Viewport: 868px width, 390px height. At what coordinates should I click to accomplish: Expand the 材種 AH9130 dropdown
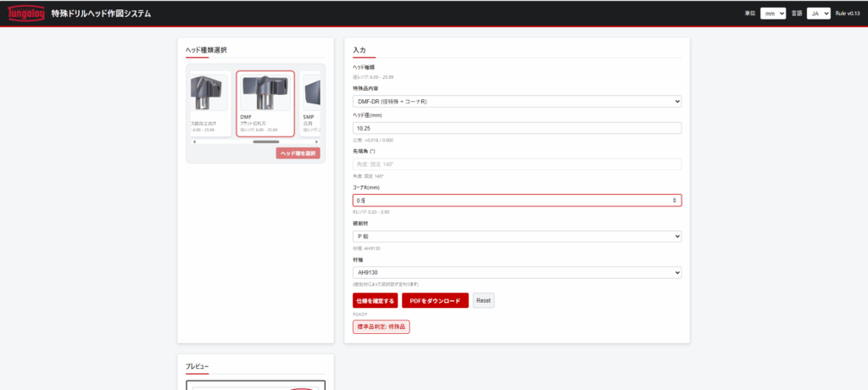[517, 273]
